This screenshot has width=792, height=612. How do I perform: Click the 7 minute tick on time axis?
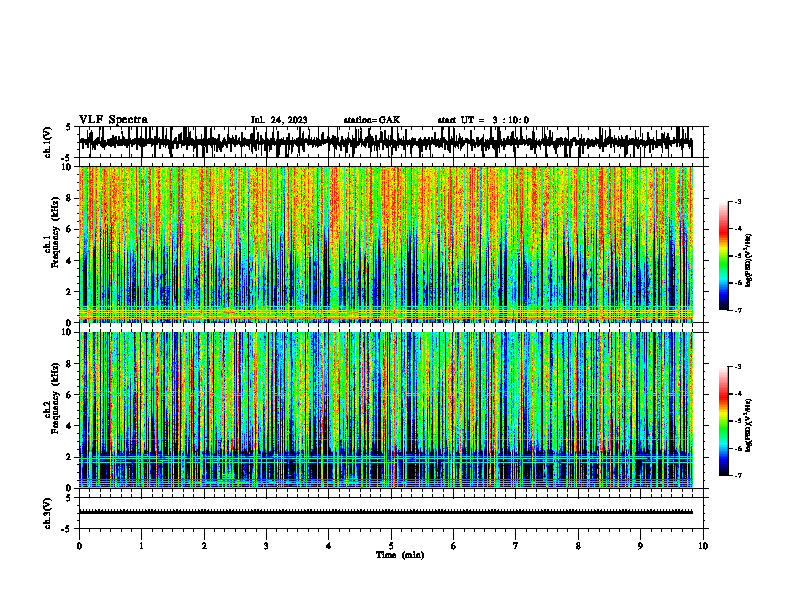click(516, 546)
